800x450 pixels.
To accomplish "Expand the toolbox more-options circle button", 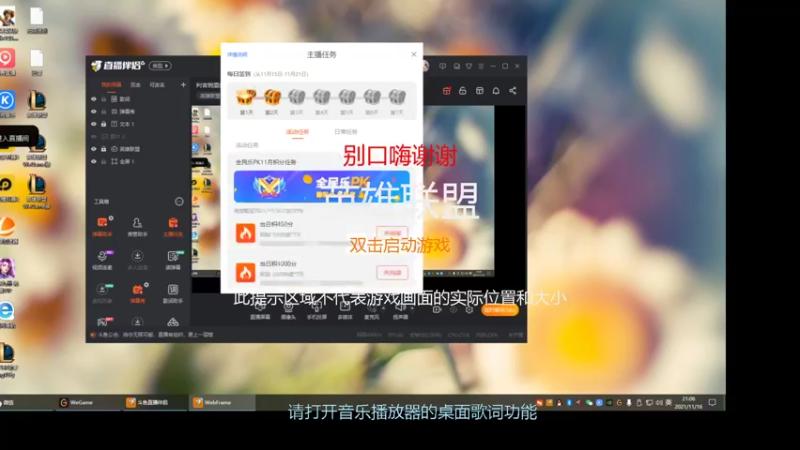I will 179,202.
